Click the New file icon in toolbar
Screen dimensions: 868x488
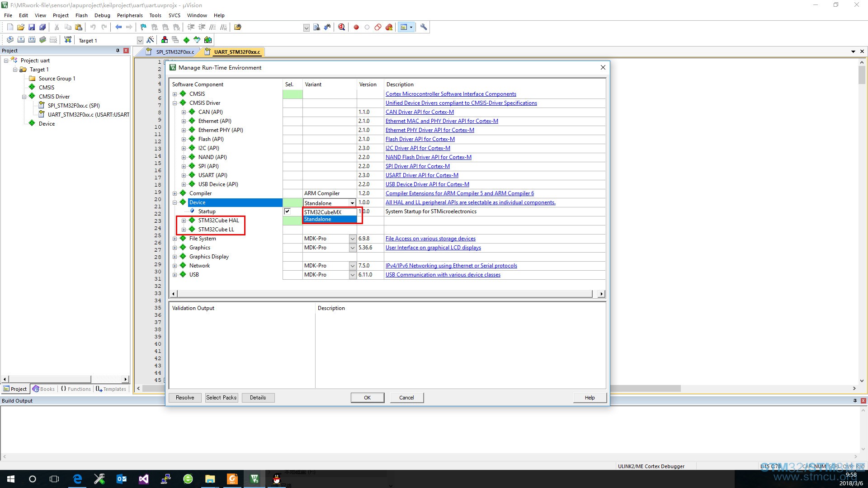[x=10, y=27]
